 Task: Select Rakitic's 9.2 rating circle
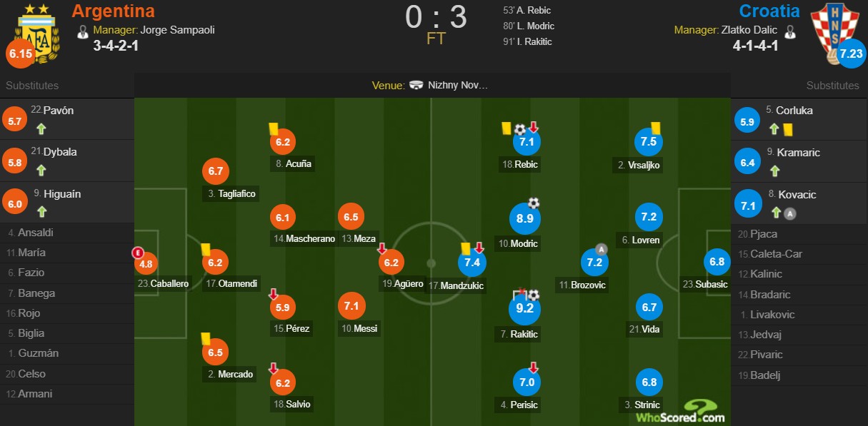point(525,309)
